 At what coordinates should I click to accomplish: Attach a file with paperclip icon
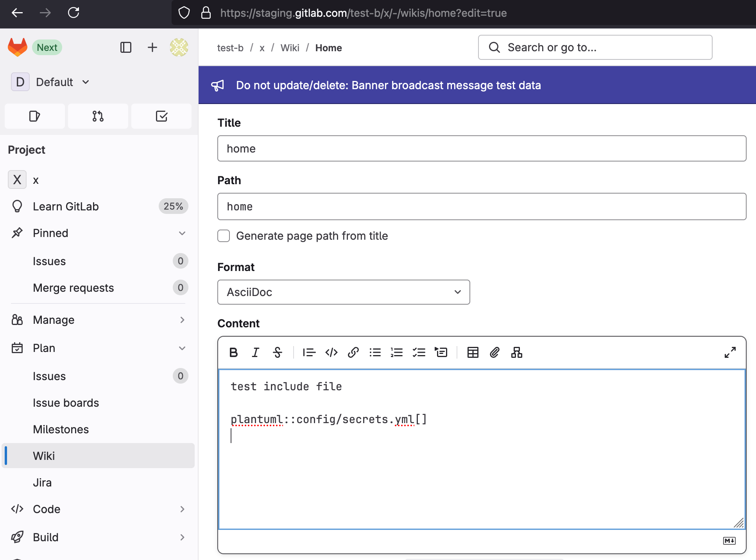tap(494, 352)
